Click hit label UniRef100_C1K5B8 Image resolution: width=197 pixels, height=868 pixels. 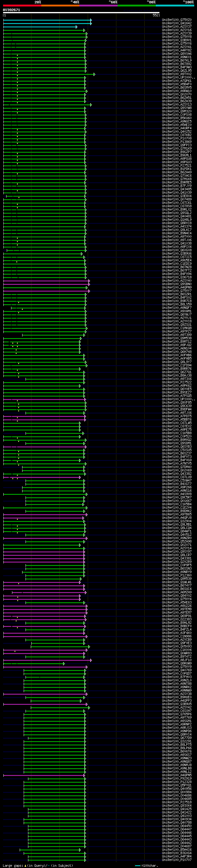point(177,433)
